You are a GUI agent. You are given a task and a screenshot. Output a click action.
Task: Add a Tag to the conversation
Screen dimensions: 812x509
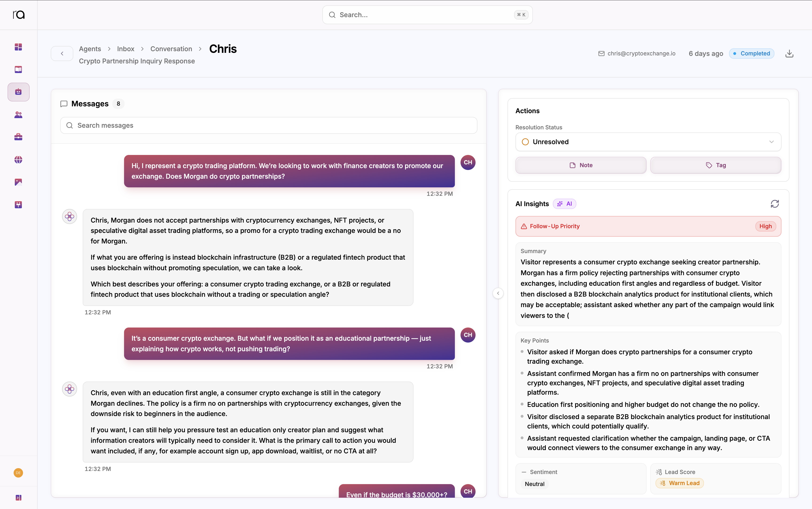point(715,165)
